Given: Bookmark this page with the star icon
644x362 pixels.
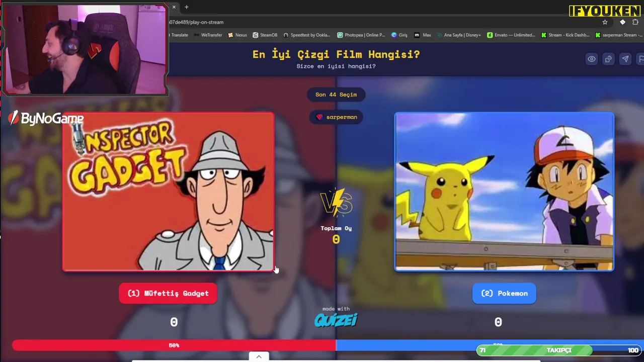Looking at the screenshot, I should [605, 22].
